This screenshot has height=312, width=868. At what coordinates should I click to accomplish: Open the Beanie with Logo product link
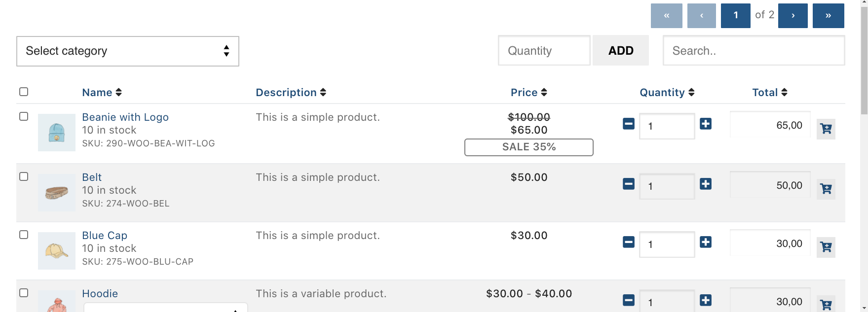coord(125,117)
